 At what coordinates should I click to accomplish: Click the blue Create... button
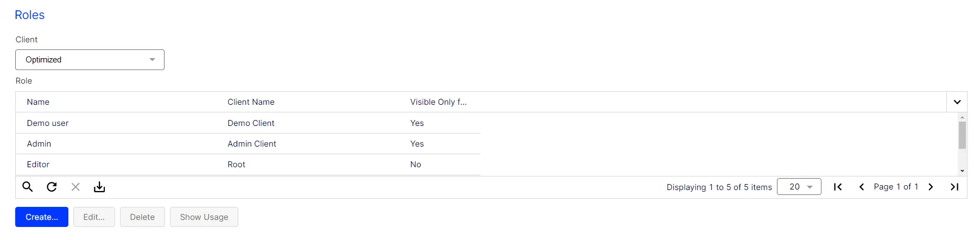(42, 217)
